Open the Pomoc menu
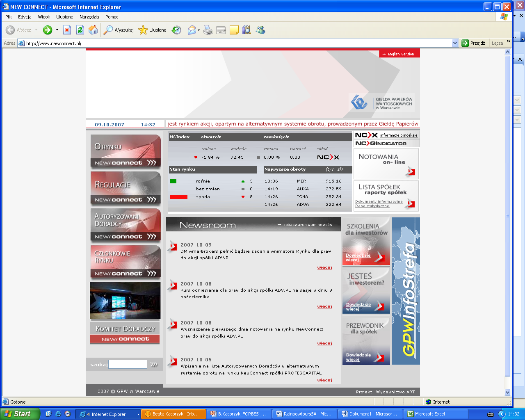525x420 pixels. (x=112, y=17)
